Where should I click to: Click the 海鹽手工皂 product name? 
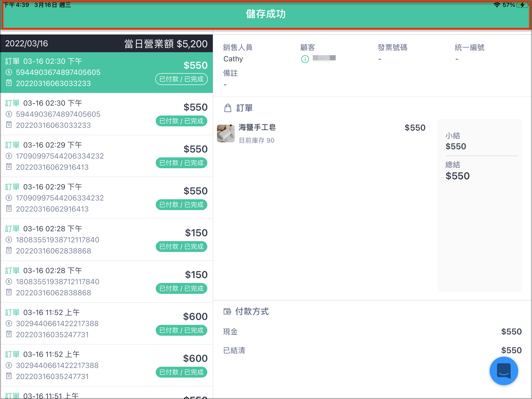[x=257, y=127]
